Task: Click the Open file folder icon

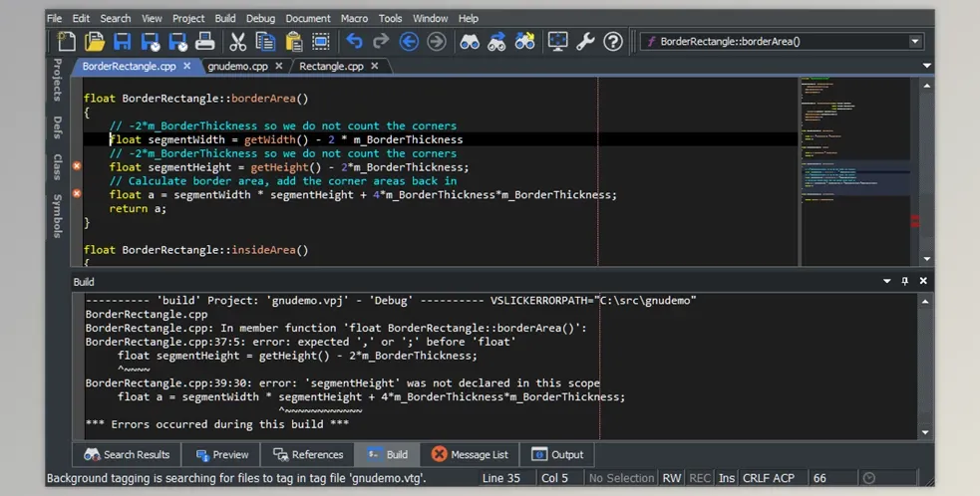Action: coord(95,42)
